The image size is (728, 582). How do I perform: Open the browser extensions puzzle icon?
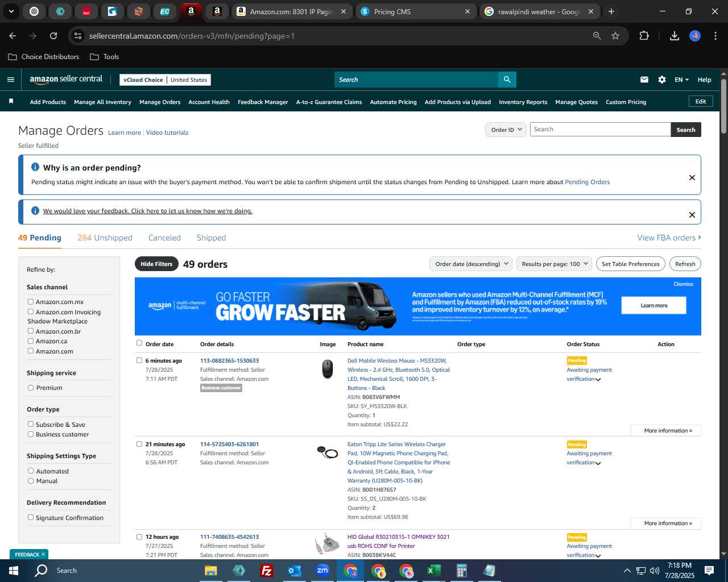[644, 36]
